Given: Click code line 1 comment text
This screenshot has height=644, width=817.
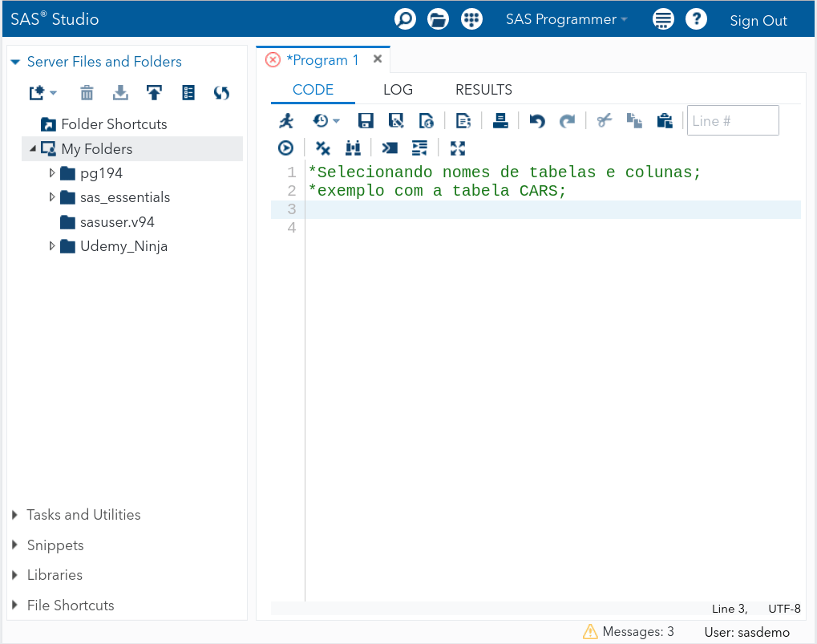Looking at the screenshot, I should tap(504, 172).
